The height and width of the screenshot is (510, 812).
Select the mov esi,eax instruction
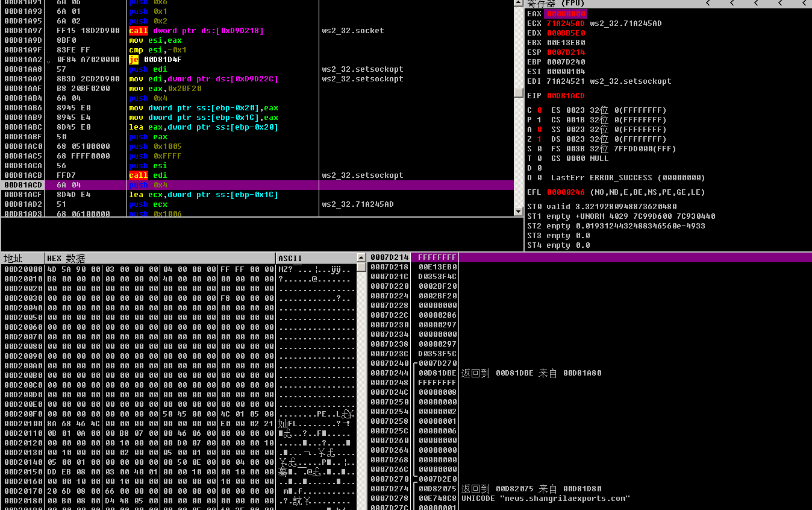(155, 40)
